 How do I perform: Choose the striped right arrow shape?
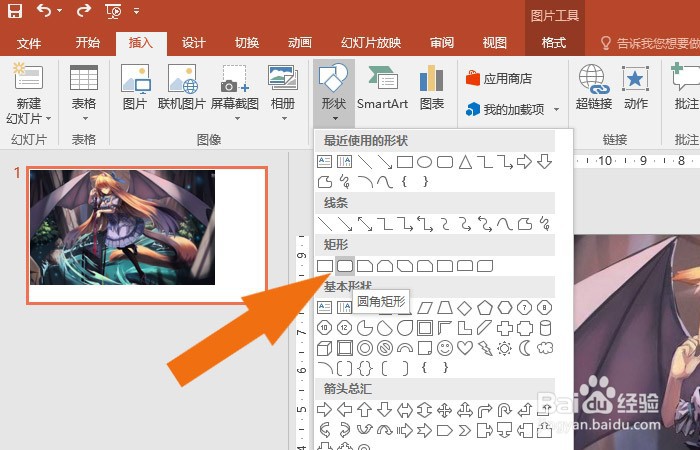click(x=404, y=430)
